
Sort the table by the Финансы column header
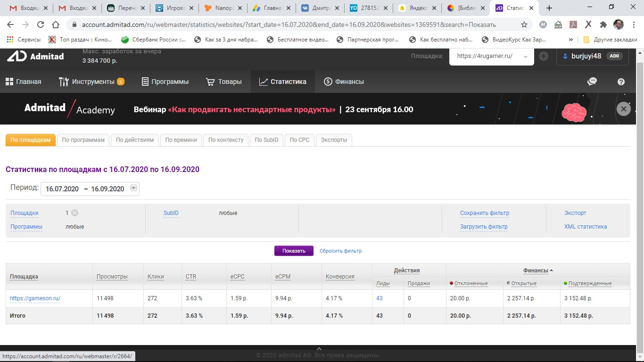[x=538, y=271]
